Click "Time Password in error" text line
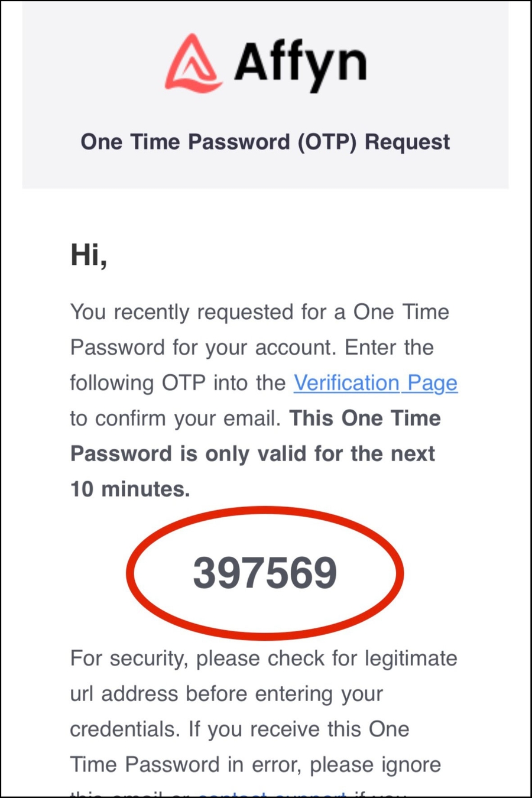 click(255, 764)
